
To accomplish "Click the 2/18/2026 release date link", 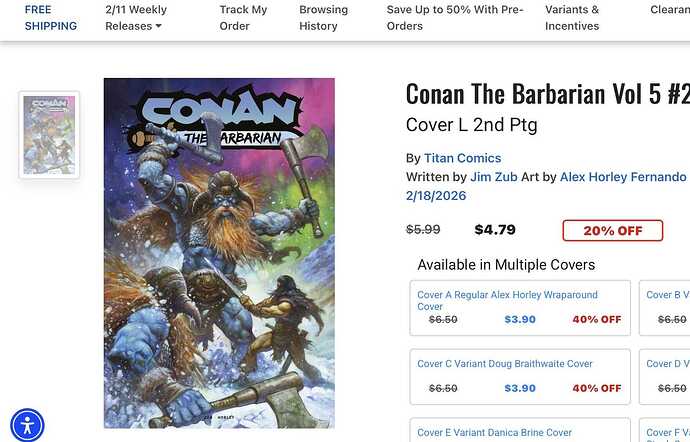I will [436, 196].
